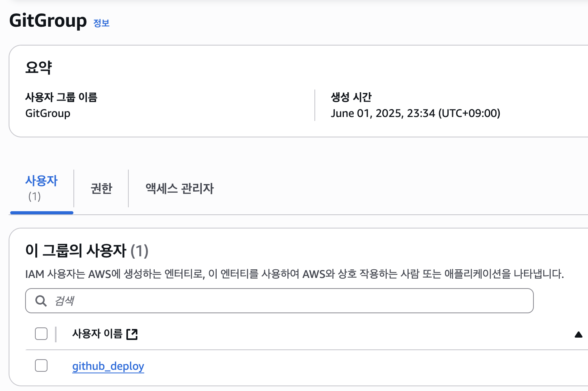Click the June 01, 2025 creation timestamp
This screenshot has height=391, width=588.
tap(415, 113)
